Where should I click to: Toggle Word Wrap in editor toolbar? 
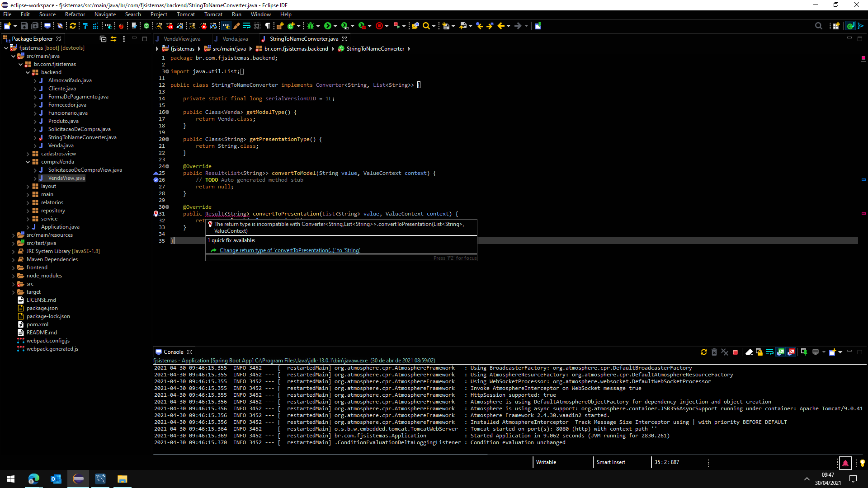(247, 26)
